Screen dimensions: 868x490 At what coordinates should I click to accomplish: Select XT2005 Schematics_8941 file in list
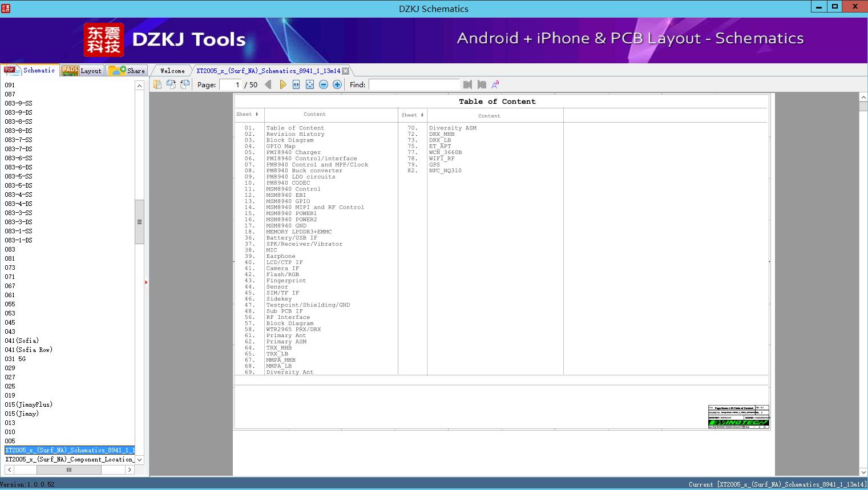pyautogui.click(x=70, y=450)
